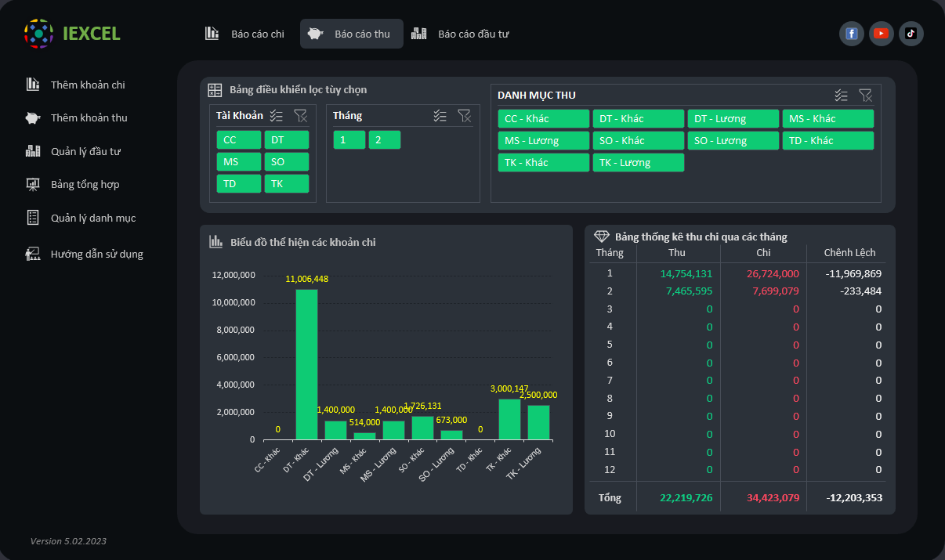This screenshot has height=560, width=945.
Task: Toggle the CC - Khác category
Action: (x=544, y=118)
